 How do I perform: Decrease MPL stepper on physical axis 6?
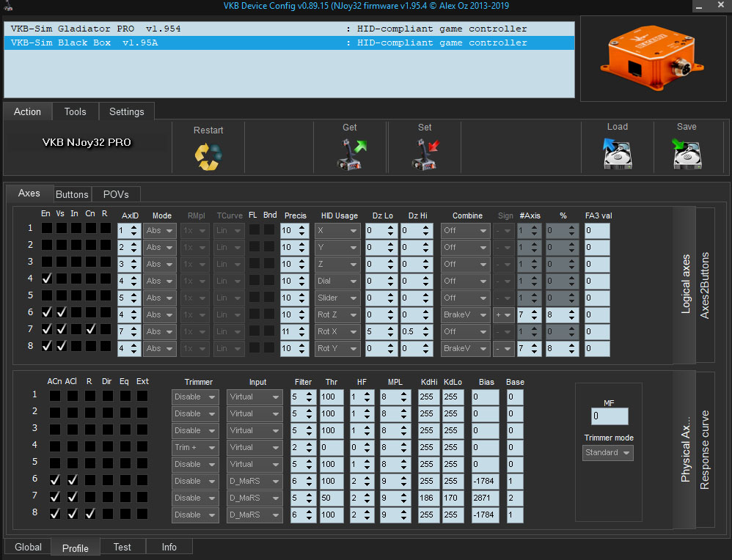point(404,484)
